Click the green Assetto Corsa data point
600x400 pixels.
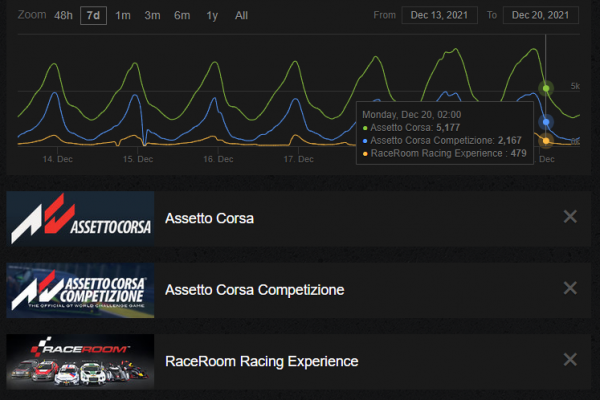(546, 88)
